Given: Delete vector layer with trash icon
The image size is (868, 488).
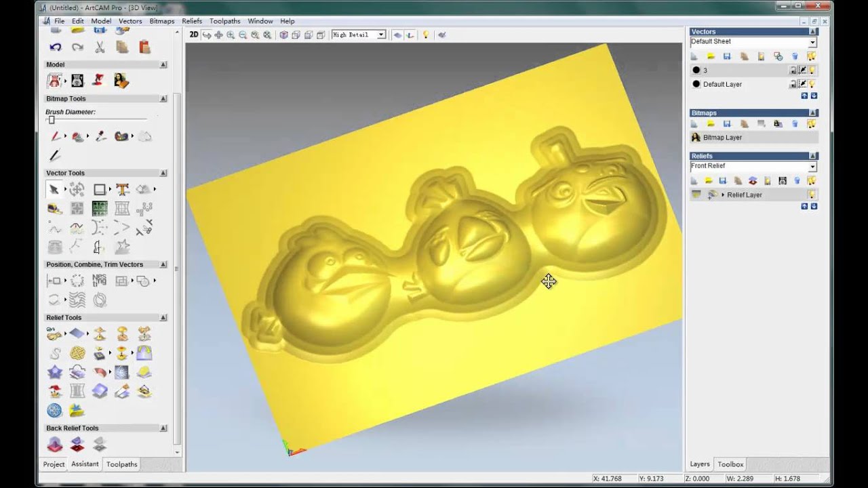Looking at the screenshot, I should (795, 56).
